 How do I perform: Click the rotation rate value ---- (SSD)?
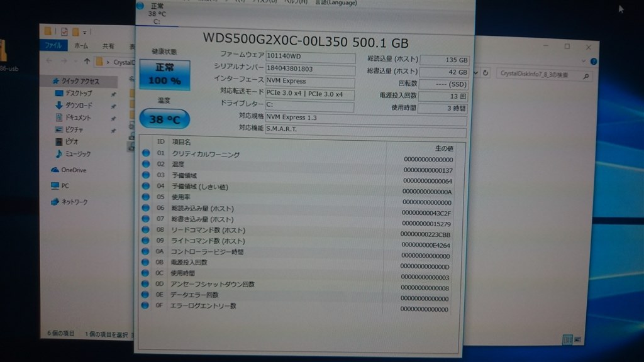point(443,84)
